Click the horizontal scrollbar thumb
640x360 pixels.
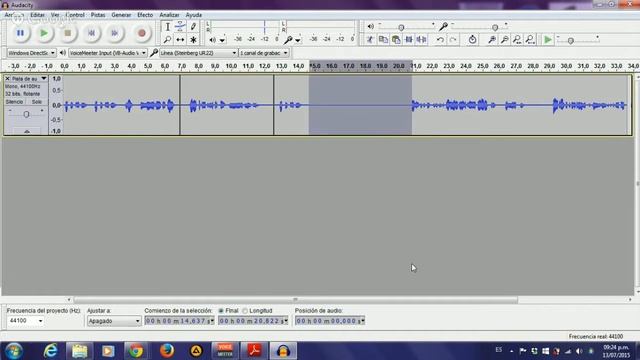(296, 300)
